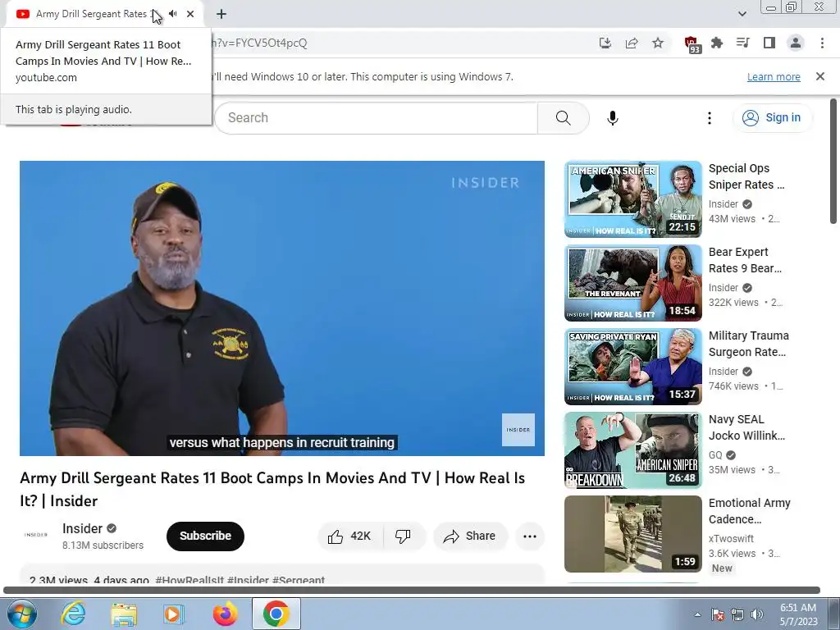This screenshot has height=630, width=840.
Task: Click the xTwoswift channel name
Action: click(x=731, y=538)
